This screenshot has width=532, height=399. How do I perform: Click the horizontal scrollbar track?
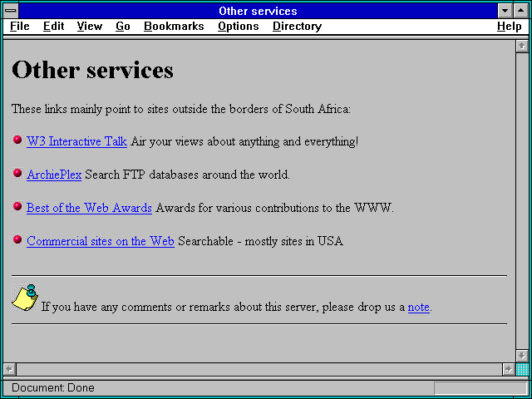pyautogui.click(x=259, y=369)
